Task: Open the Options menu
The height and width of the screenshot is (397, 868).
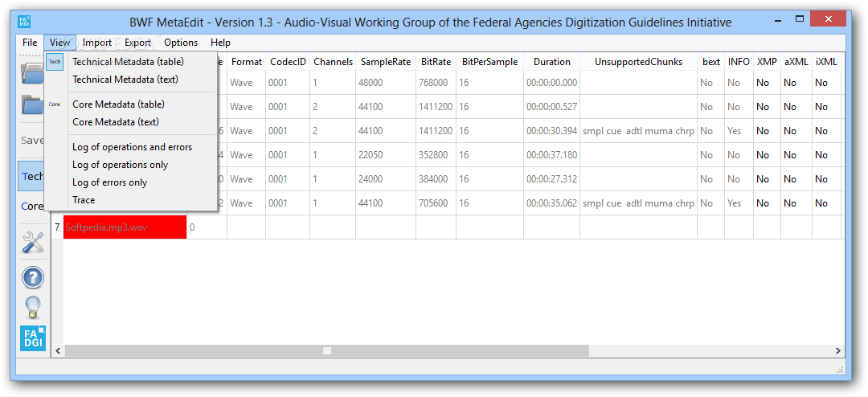Action: point(181,43)
